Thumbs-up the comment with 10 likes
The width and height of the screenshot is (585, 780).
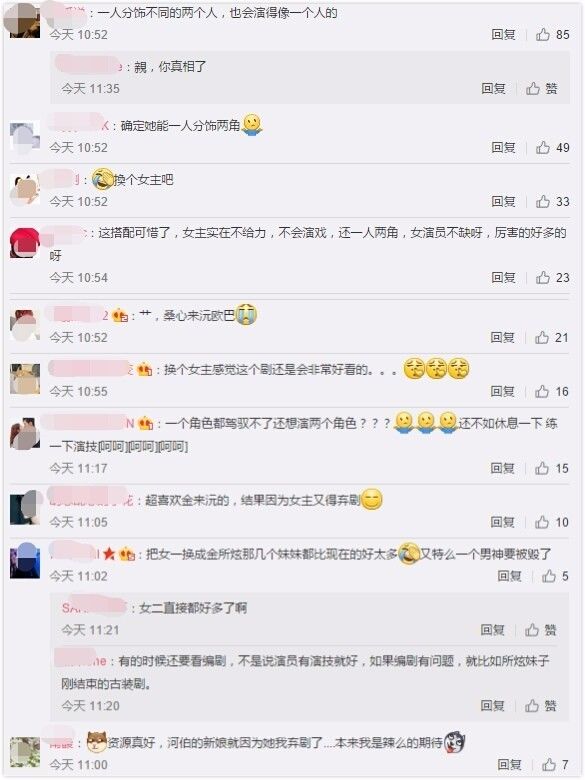coord(551,522)
